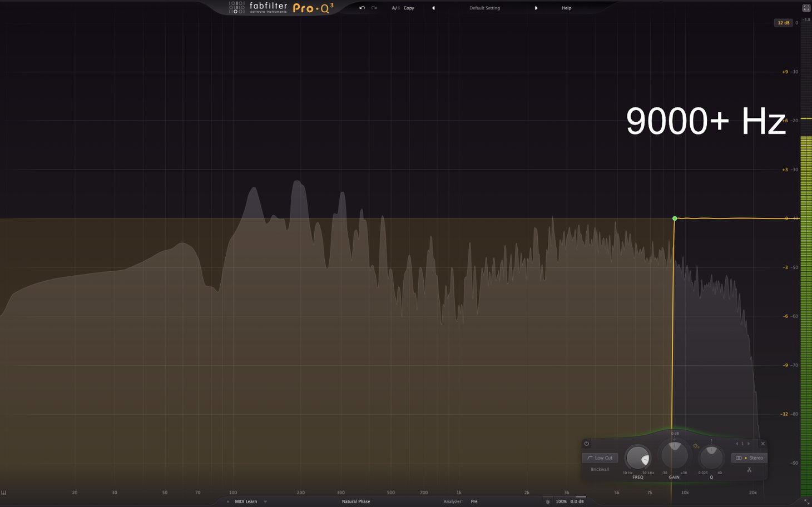Open the Help menu
Screen dimensions: 812x507
566,8
